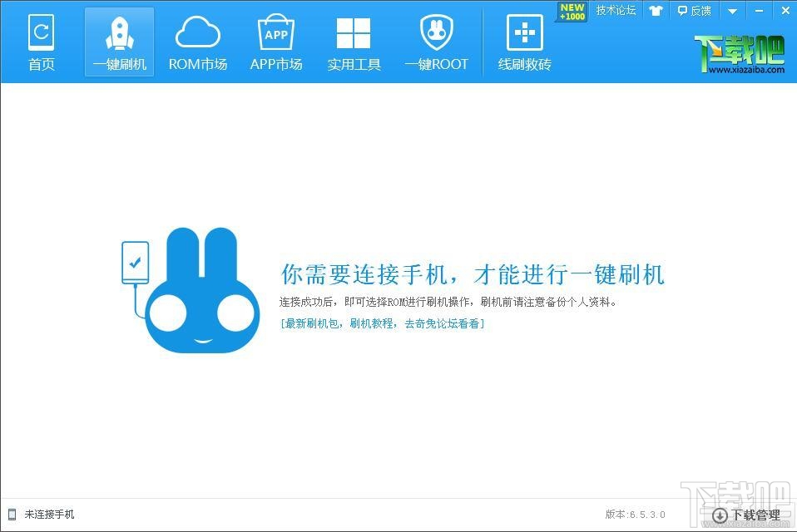Open 实用工具 utilities icon
Viewport: 797px width, 532px height.
[354, 32]
